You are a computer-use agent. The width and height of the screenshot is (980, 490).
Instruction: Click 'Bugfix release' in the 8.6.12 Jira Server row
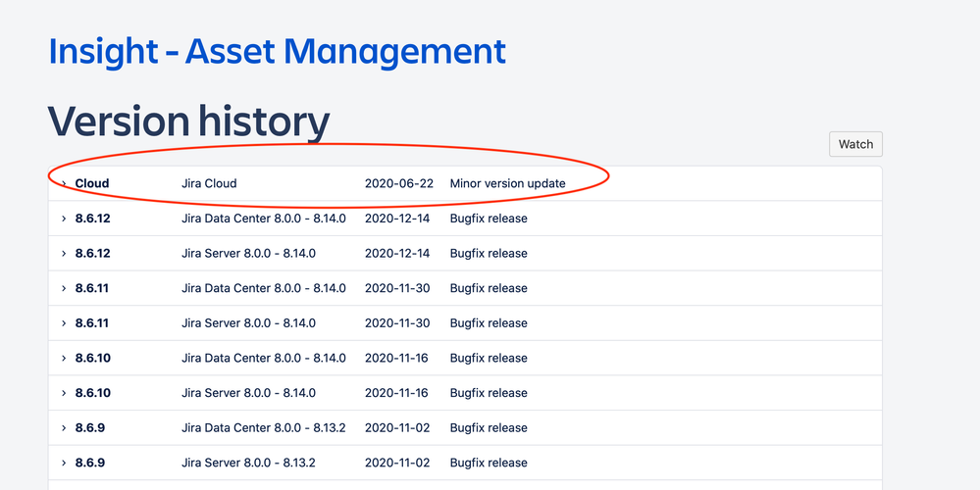(x=489, y=254)
